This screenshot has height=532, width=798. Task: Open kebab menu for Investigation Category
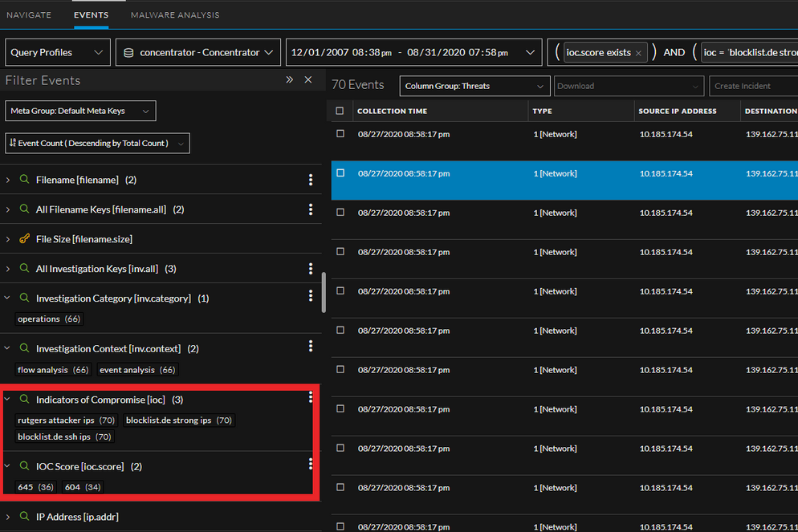[x=311, y=297]
